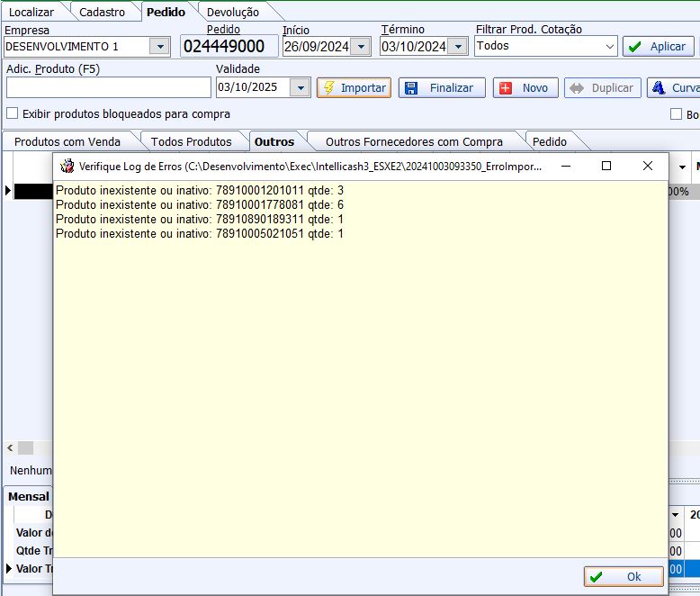The width and height of the screenshot is (700, 596).
Task: Expand the Início date picker
Action: 360,46
